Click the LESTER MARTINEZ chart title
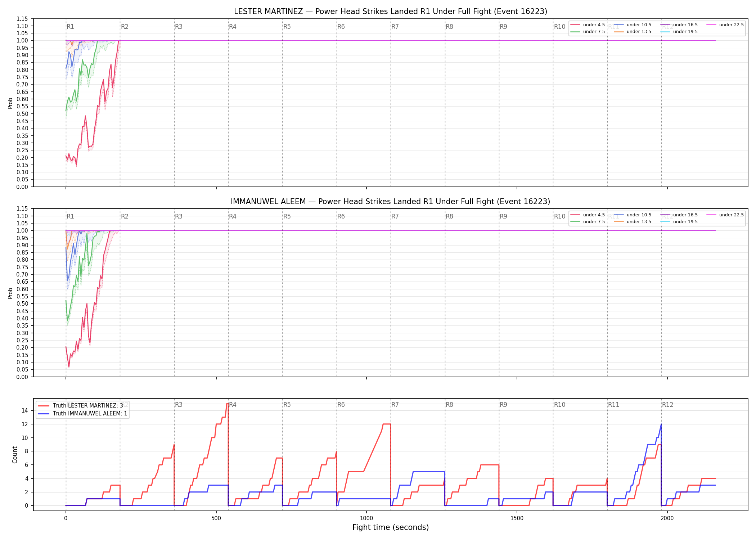 click(x=391, y=12)
